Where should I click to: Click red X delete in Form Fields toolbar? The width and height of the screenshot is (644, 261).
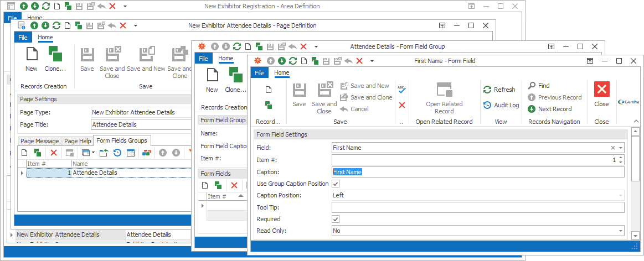pyautogui.click(x=234, y=185)
